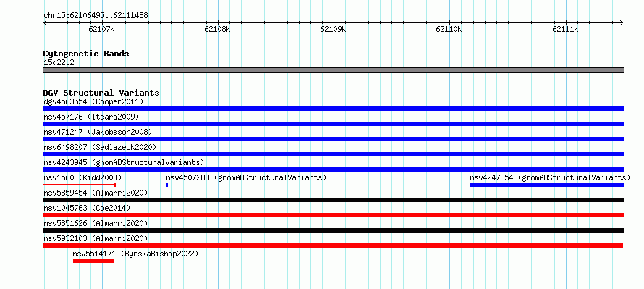The image size is (644, 289).
Task: Click the 62107k ruler label
Action: click(101, 29)
